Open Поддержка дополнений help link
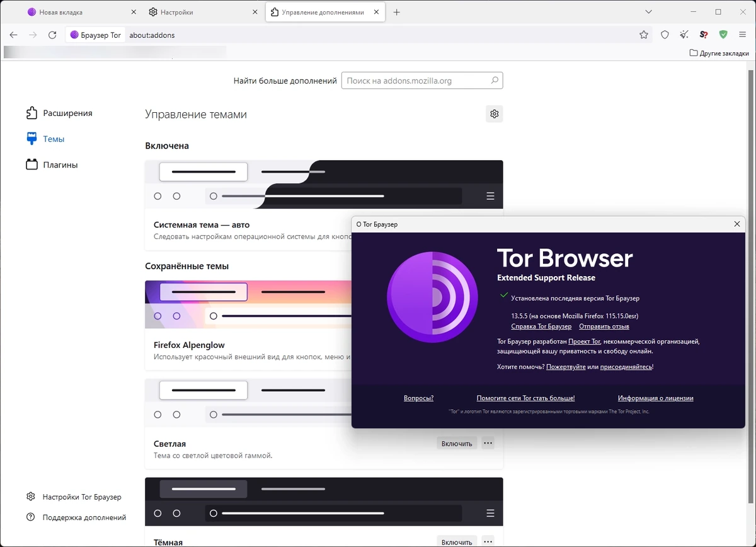Screen dimensions: 756x547 (76, 517)
